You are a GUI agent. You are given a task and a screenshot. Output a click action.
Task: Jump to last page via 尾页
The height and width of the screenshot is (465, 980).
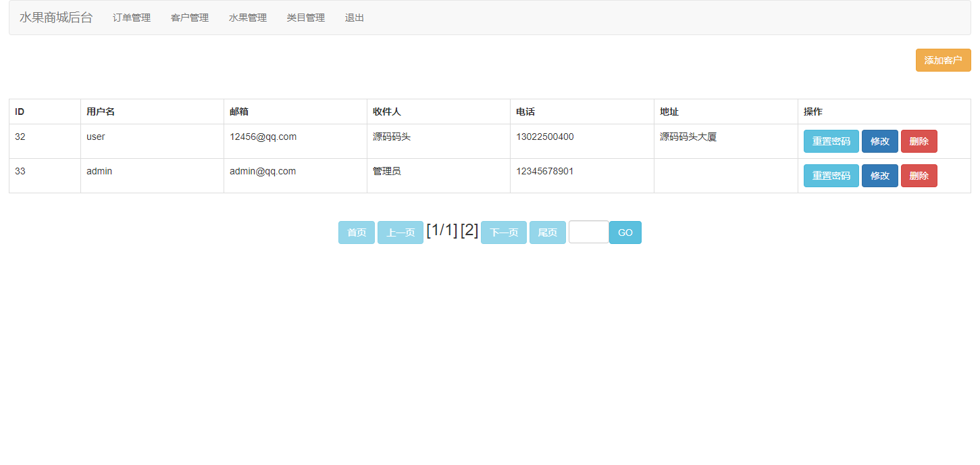(547, 232)
